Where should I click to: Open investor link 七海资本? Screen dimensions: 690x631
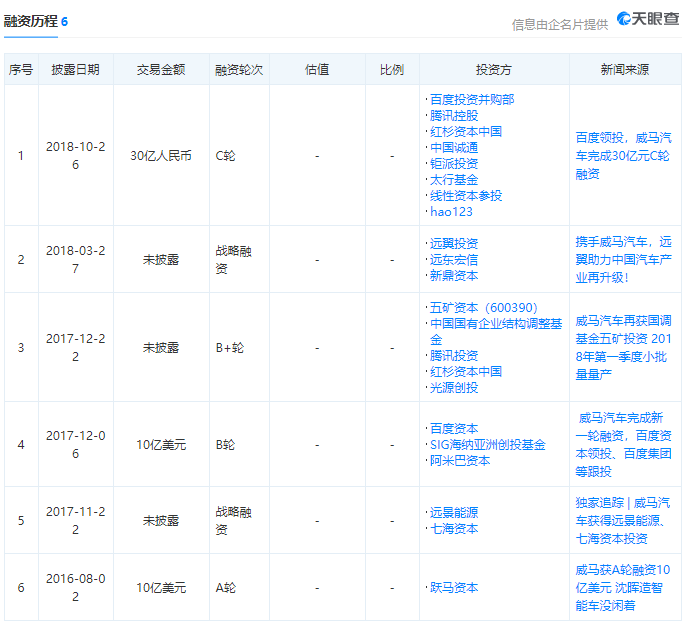pyautogui.click(x=454, y=528)
